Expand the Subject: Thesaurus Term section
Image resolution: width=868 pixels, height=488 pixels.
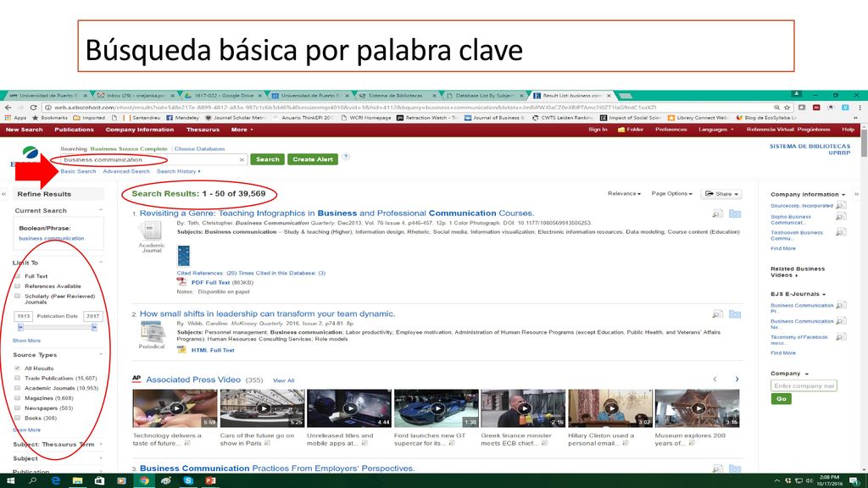(100, 444)
